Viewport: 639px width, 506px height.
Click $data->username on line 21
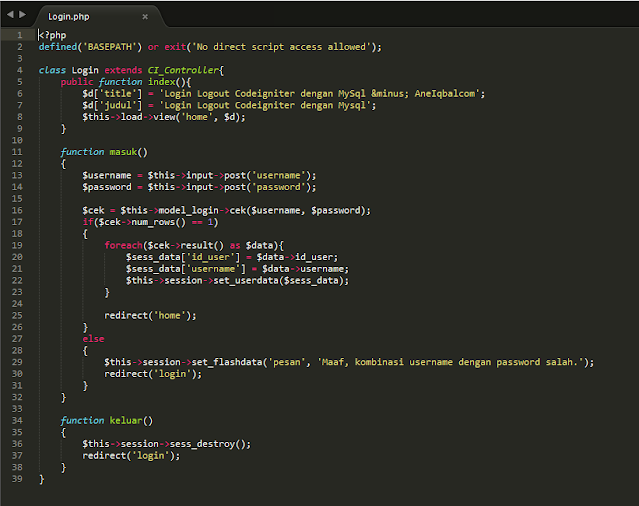point(305,269)
